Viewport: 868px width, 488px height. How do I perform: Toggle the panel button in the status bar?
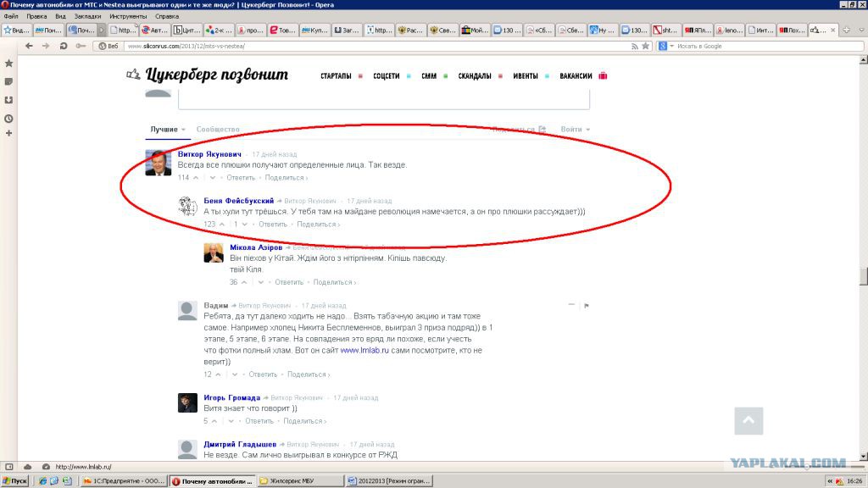9,467
